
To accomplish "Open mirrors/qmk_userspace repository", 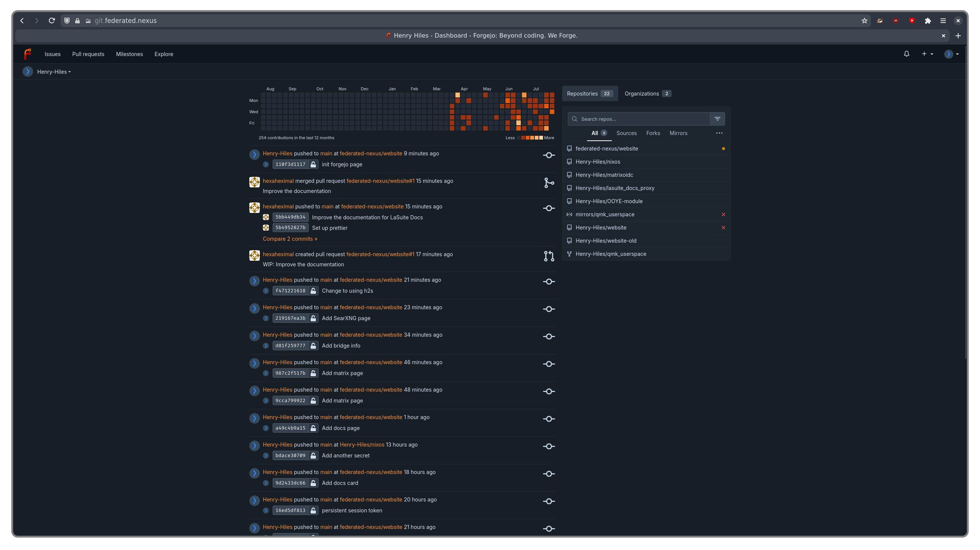I will pyautogui.click(x=605, y=214).
